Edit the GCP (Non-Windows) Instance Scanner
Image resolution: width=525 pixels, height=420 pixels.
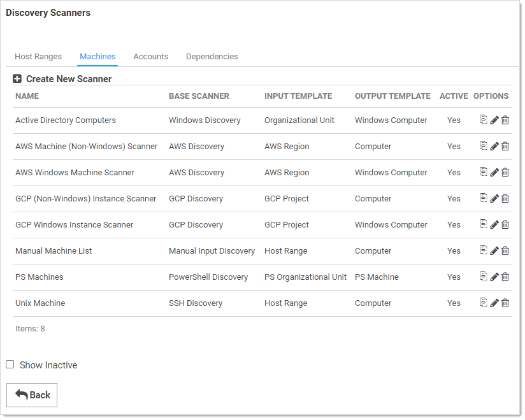coord(494,199)
